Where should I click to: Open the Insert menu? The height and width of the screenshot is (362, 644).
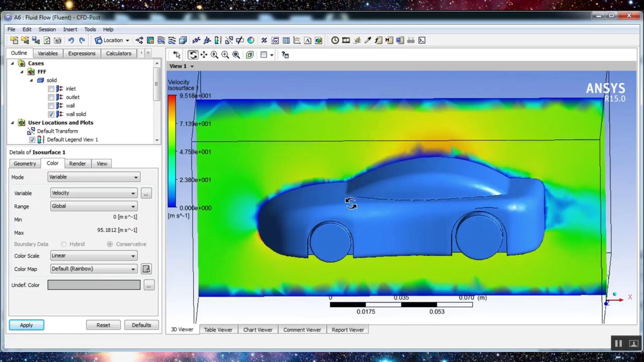point(70,29)
